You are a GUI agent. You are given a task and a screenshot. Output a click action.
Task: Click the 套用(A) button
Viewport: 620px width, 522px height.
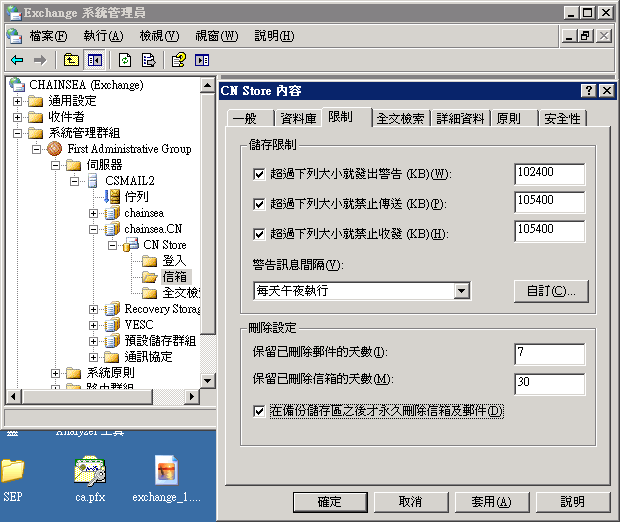click(x=491, y=502)
